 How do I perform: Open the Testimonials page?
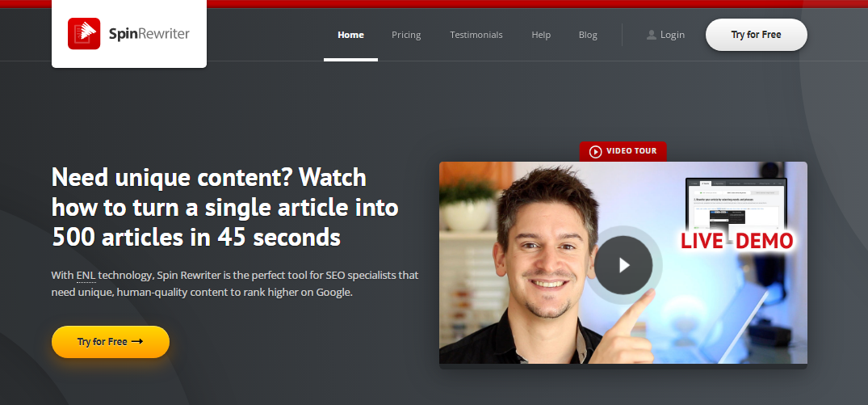(476, 35)
